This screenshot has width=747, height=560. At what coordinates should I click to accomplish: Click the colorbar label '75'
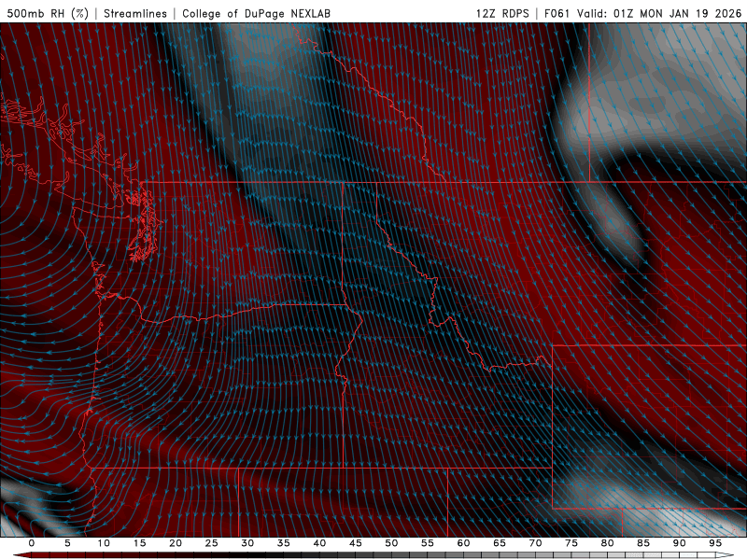click(x=571, y=543)
